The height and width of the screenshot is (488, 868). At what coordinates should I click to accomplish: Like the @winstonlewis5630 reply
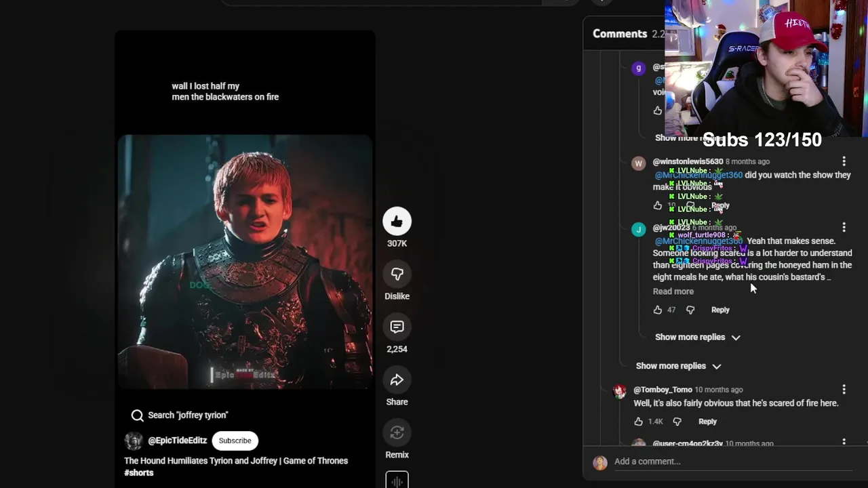pyautogui.click(x=657, y=205)
